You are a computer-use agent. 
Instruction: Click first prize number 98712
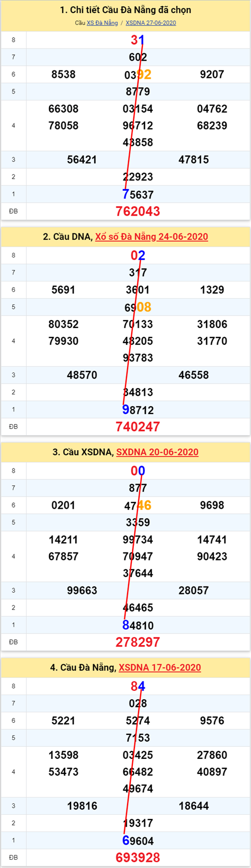(x=138, y=410)
